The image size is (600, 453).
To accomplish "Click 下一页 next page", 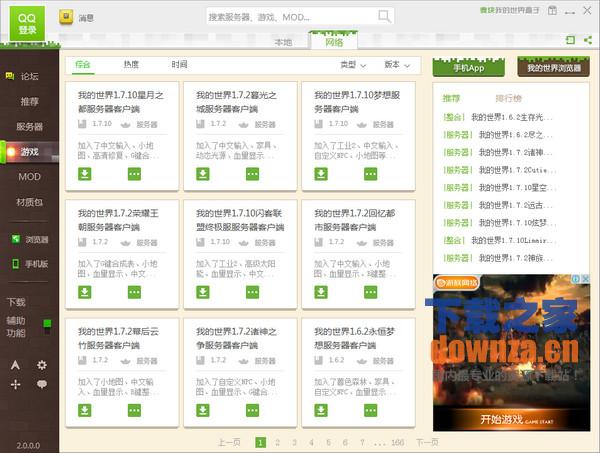I will coord(427,443).
